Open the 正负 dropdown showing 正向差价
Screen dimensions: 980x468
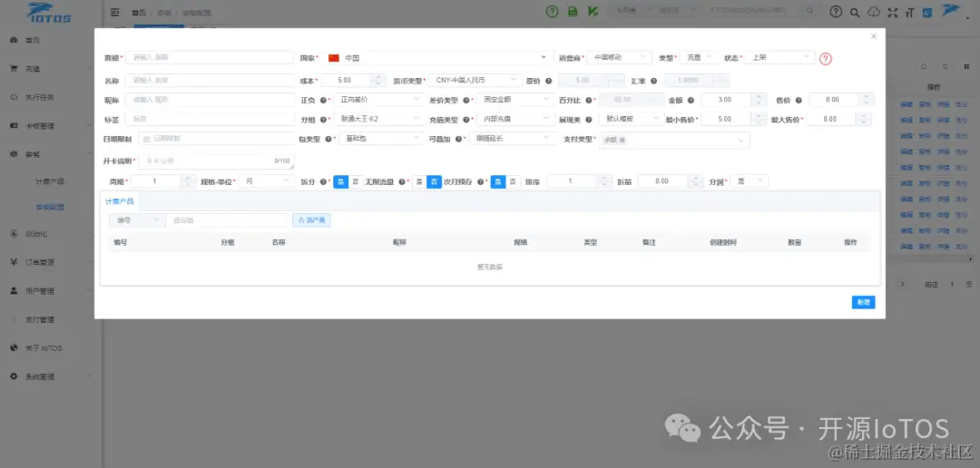pos(378,100)
